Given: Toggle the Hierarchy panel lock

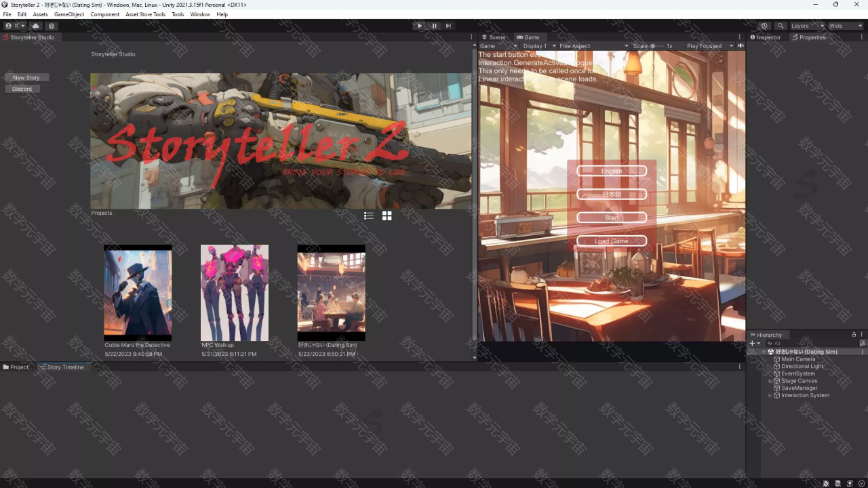Looking at the screenshot, I should click(x=854, y=335).
